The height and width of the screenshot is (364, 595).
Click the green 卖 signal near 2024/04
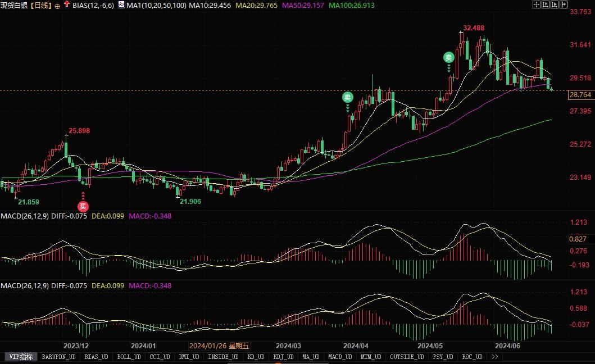click(x=348, y=97)
